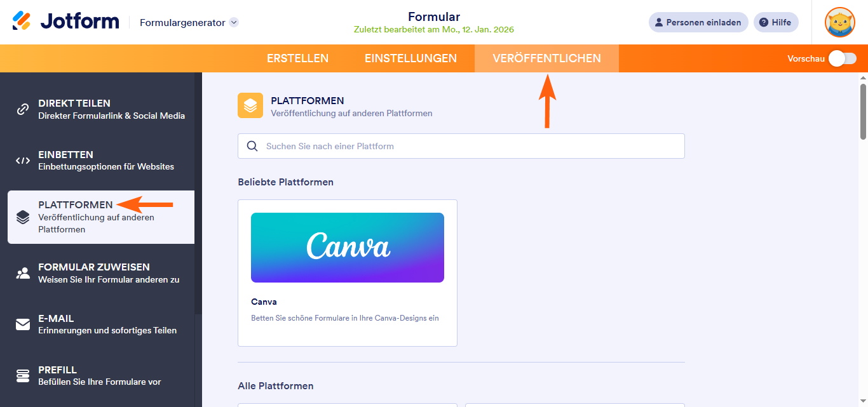Select the Direkt Teilen chain-link icon
This screenshot has width=868, height=407.
23,109
